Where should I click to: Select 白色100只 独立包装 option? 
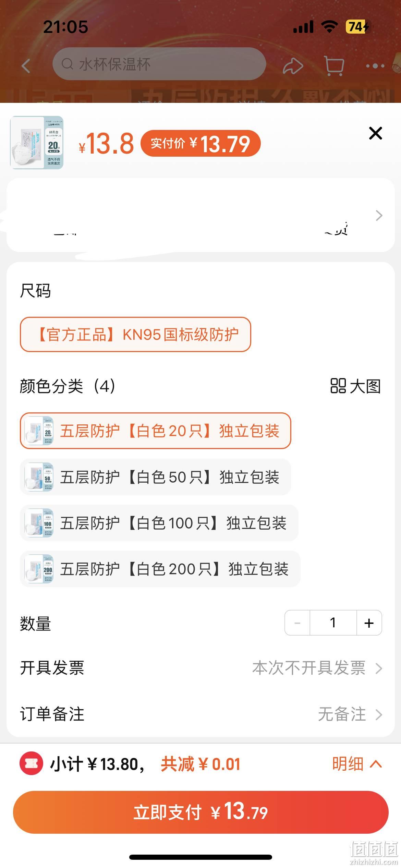click(x=159, y=523)
